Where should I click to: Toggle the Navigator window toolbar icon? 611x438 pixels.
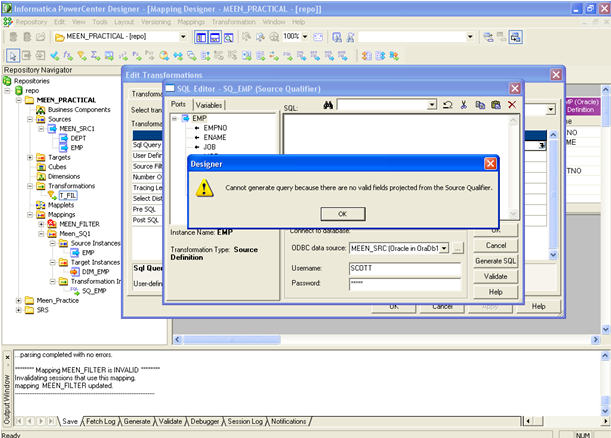point(201,37)
